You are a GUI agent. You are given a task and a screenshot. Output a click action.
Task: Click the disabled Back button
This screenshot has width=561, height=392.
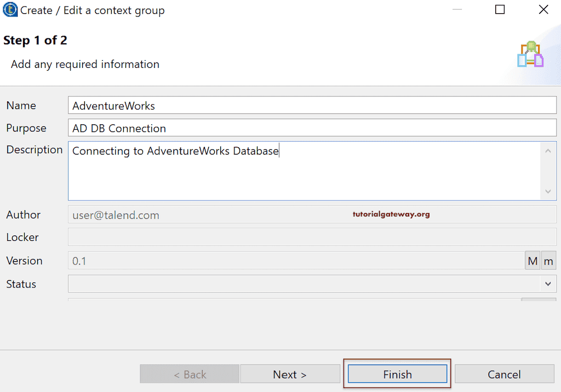tap(190, 374)
